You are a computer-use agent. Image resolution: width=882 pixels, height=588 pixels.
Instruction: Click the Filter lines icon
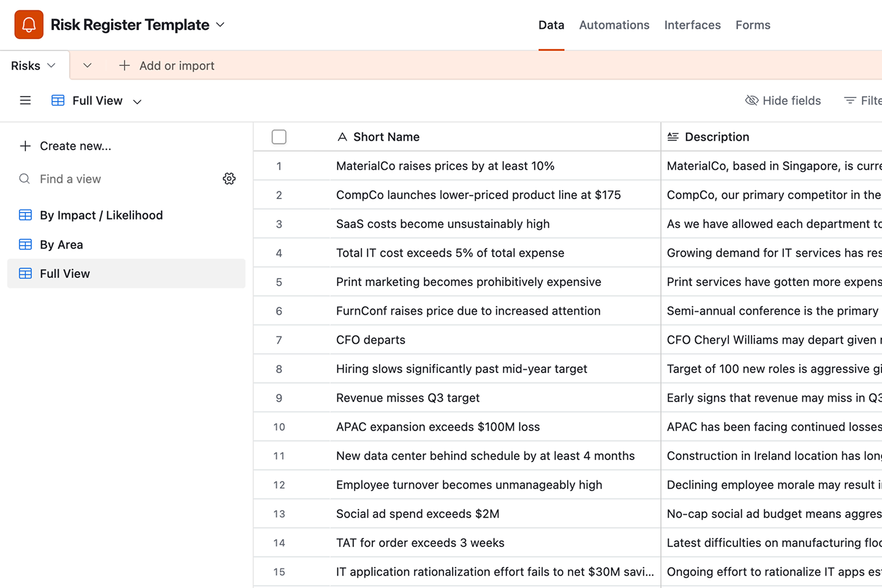coord(850,100)
